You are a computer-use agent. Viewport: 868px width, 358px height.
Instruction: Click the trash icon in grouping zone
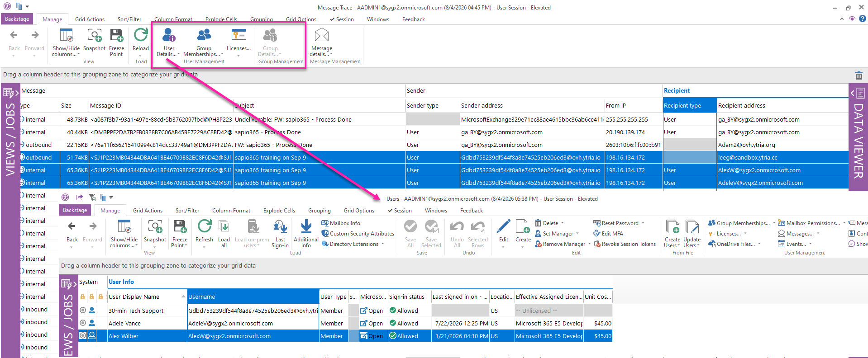coord(858,75)
